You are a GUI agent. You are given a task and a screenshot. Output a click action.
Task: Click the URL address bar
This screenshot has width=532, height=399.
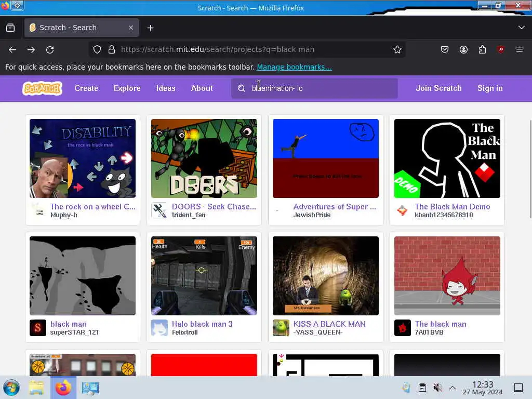(247, 49)
